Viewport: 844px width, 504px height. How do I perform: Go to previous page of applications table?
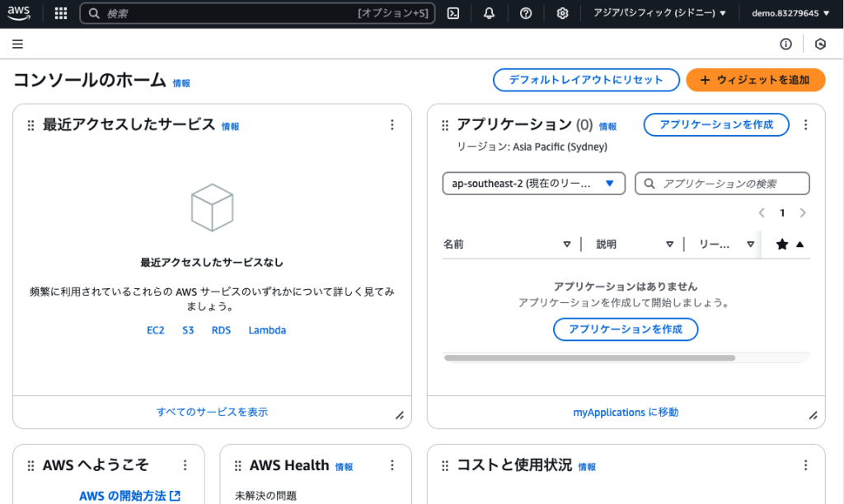click(x=762, y=213)
